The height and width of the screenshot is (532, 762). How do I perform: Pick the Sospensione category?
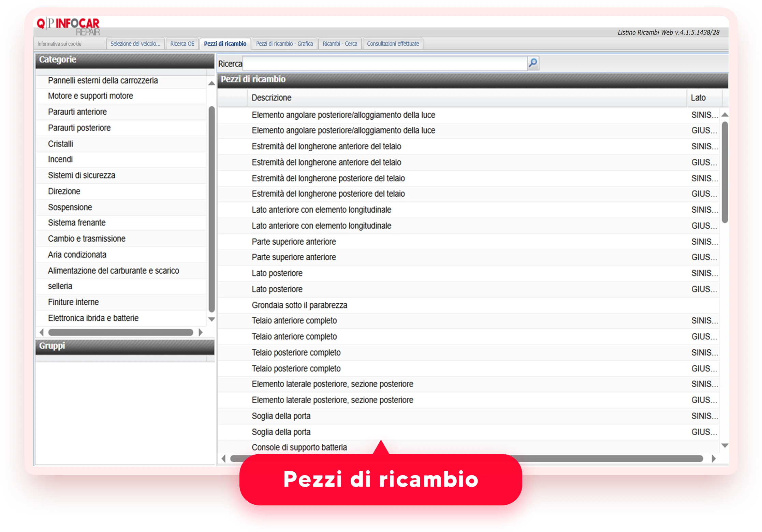[121, 207]
